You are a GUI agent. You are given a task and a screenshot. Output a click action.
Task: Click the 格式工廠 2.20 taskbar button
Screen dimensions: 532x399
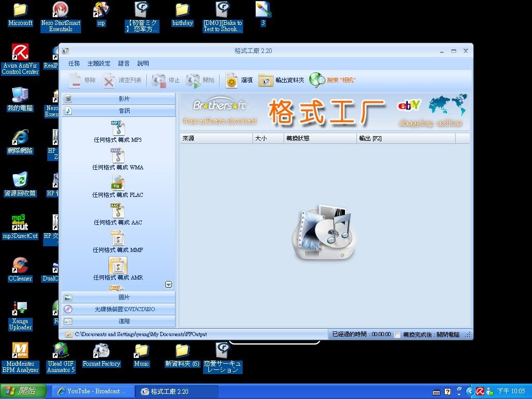(176, 391)
